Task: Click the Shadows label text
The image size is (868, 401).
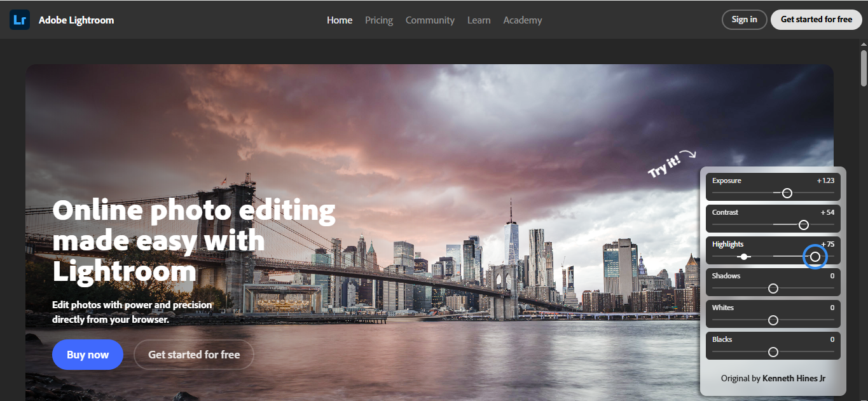Action: coord(726,276)
